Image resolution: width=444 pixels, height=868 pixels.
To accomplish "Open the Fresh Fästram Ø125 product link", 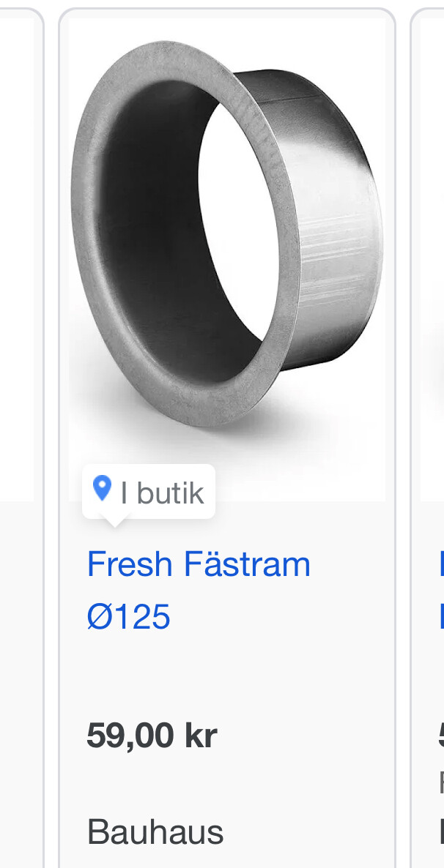I will click(199, 590).
